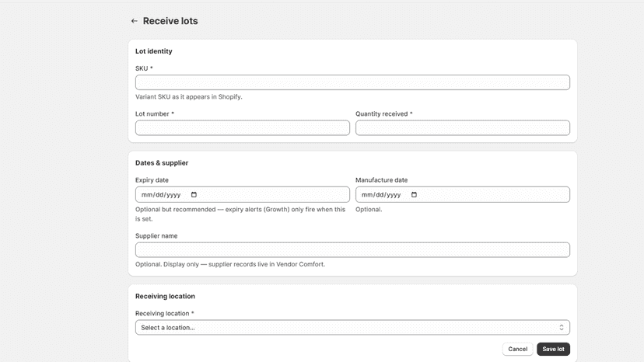Click the 'Supplier name' label
Viewport: 644px width, 362px height.
[156, 236]
